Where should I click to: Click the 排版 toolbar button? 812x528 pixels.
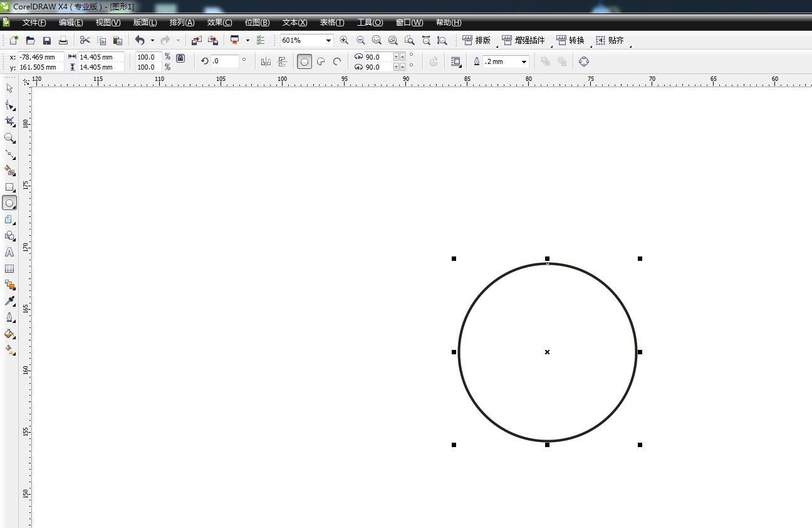[x=477, y=40]
